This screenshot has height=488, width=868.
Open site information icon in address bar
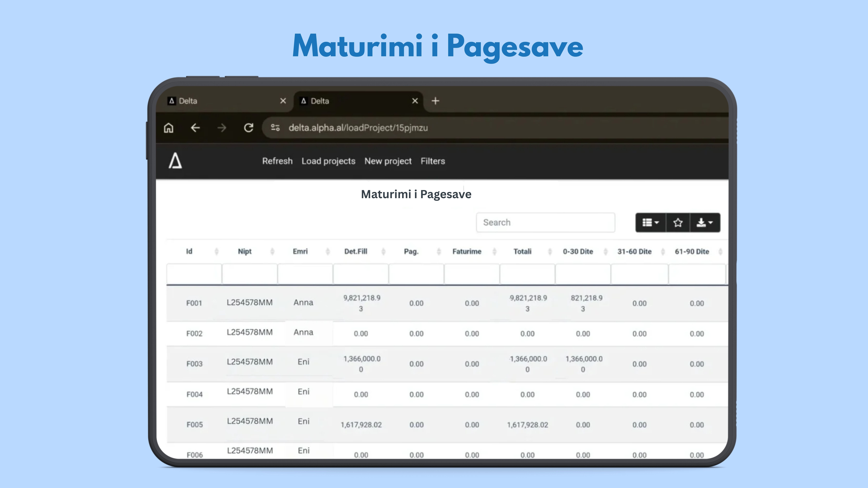coord(275,128)
